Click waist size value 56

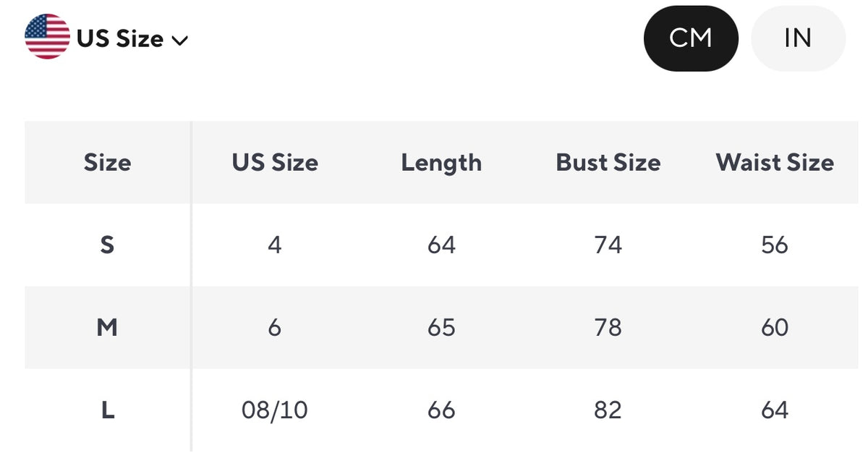774,245
